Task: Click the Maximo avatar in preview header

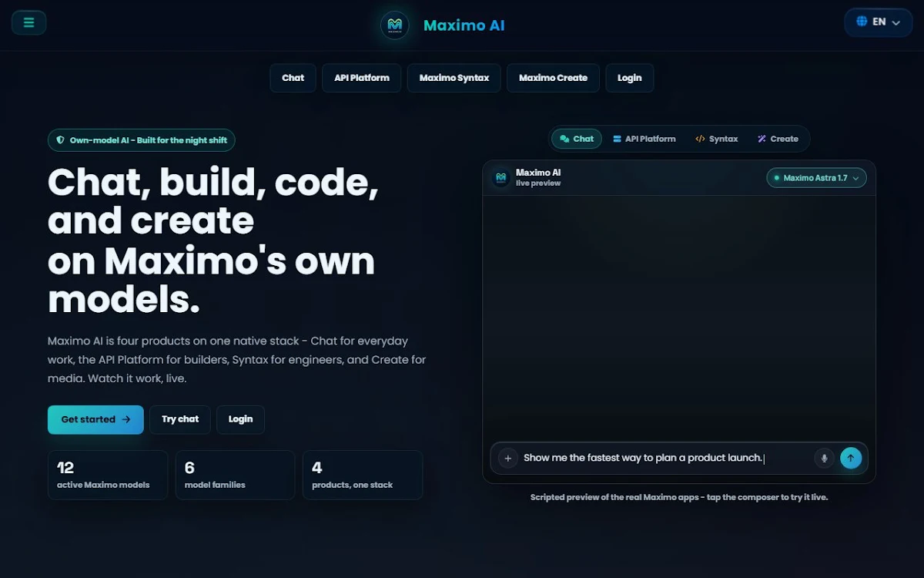Action: click(x=501, y=178)
